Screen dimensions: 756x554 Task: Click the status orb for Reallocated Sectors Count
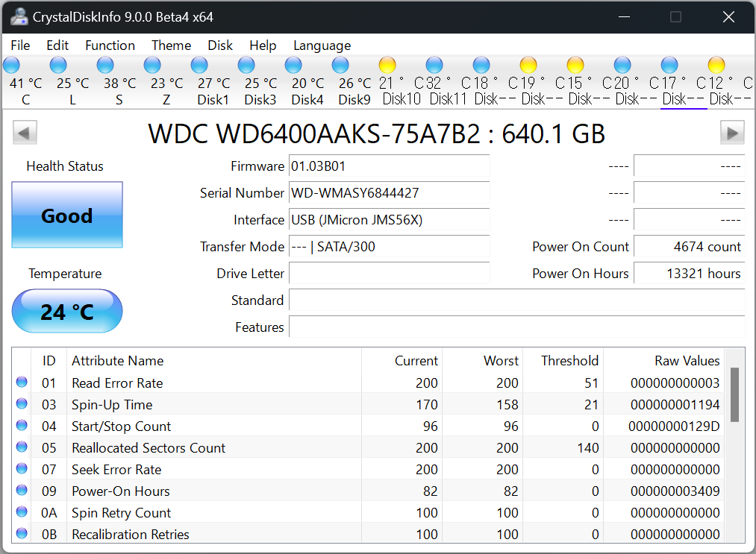tap(22, 447)
